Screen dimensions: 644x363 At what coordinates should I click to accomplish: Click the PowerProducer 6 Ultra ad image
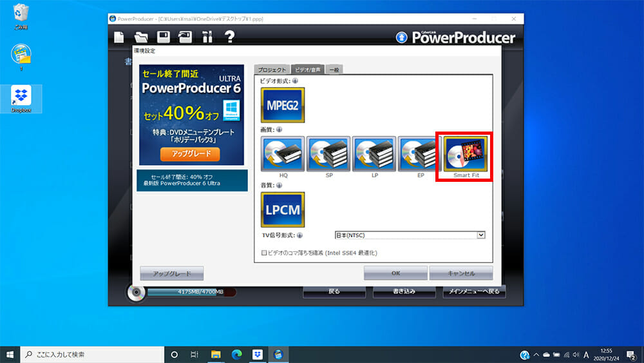click(191, 115)
